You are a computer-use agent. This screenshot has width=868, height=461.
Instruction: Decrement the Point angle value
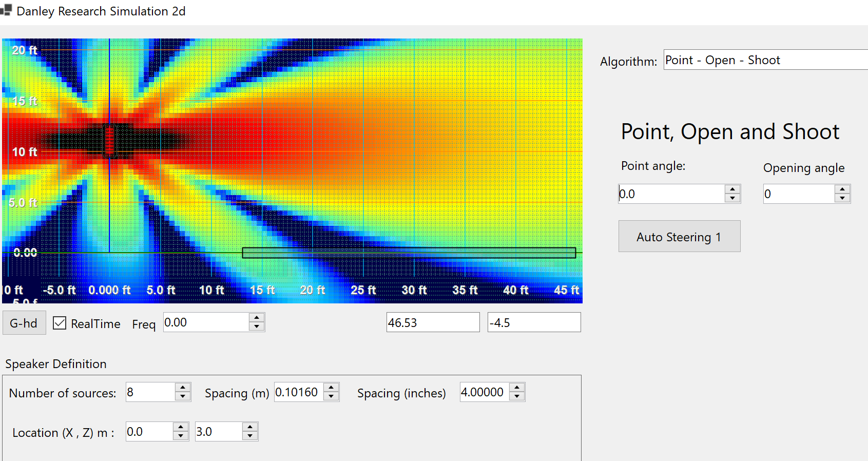click(x=732, y=199)
